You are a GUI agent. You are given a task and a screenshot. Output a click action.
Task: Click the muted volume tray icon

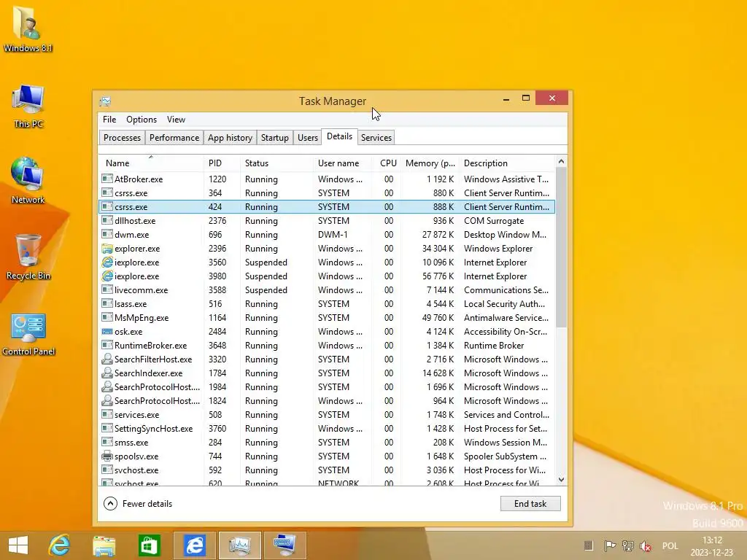(x=646, y=546)
